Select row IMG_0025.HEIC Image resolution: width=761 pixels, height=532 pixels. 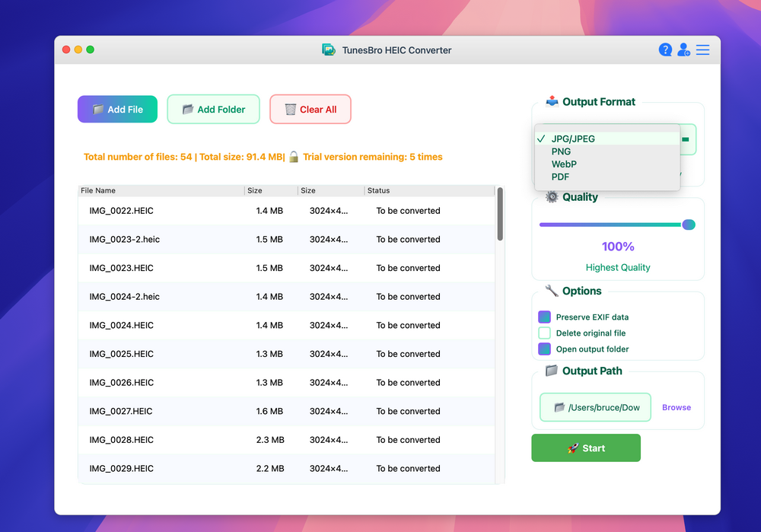(x=286, y=354)
